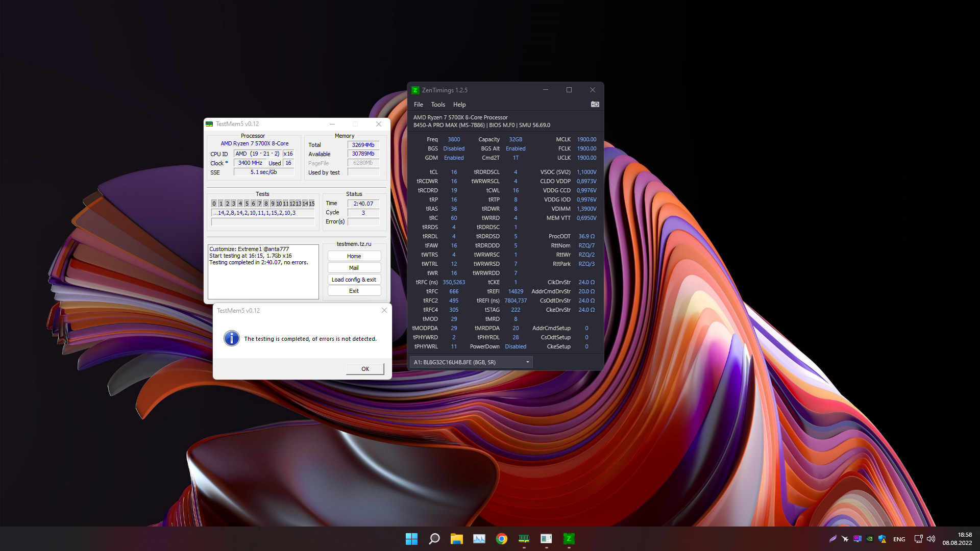Open Google Chrome from the taskbar
Image resolution: width=980 pixels, height=551 pixels.
click(x=501, y=539)
